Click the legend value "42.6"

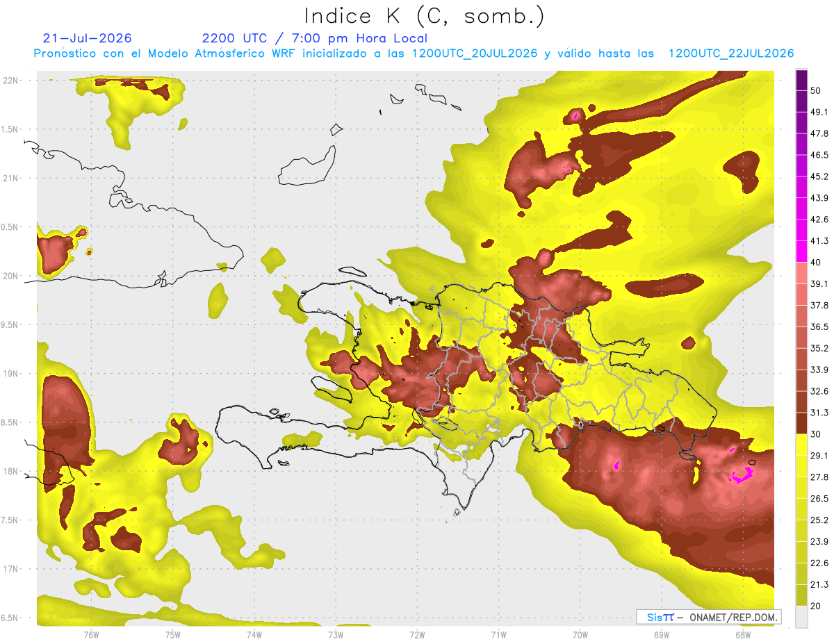(x=819, y=220)
